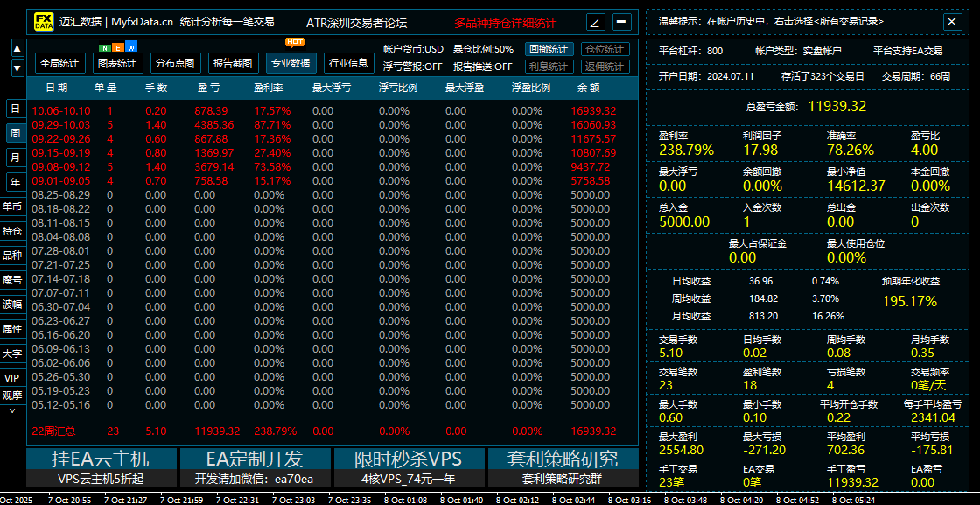The height and width of the screenshot is (505, 980).
Task: Switch to 分布点图 scatter plot
Action: [175, 63]
